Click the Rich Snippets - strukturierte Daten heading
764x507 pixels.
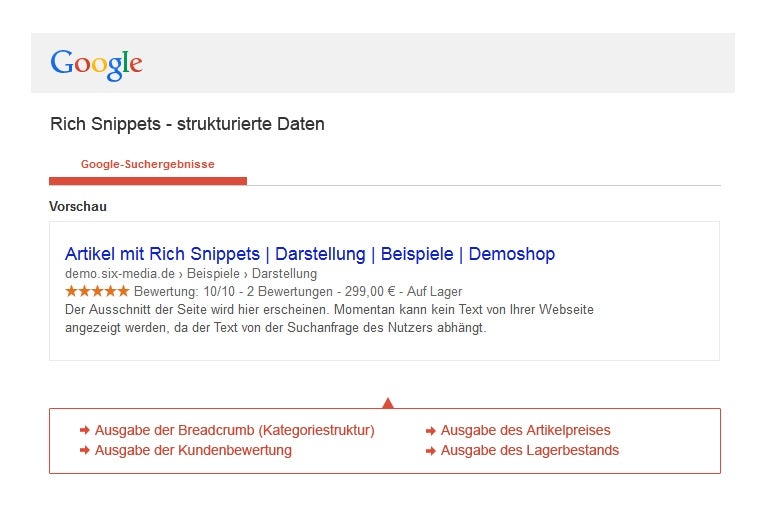(187, 124)
